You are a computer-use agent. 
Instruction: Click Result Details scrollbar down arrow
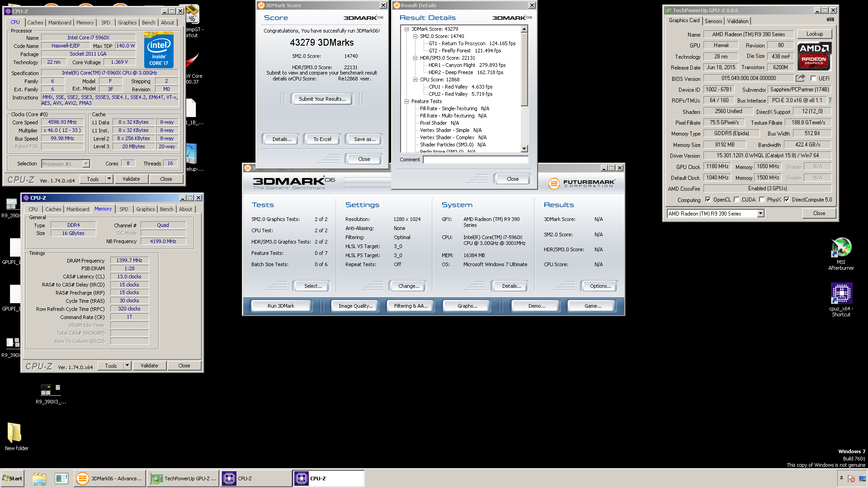524,149
